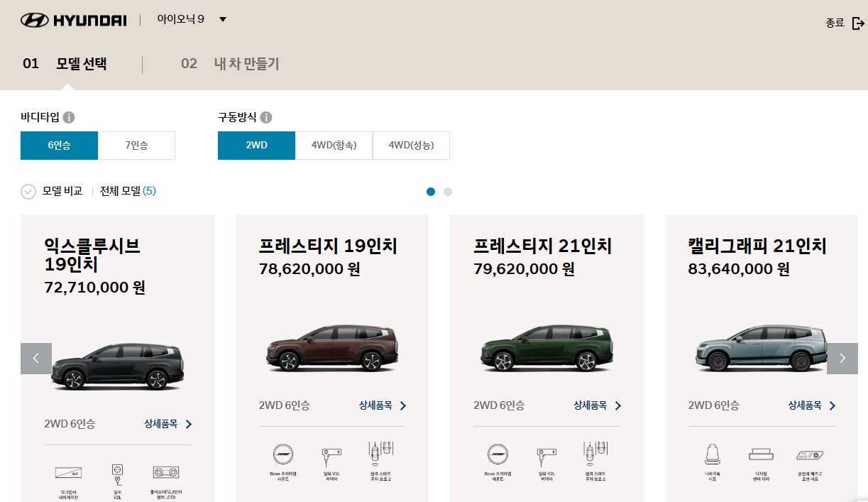This screenshot has width=868, height=502.
Task: Click the 나파가죽 시트 icon
Action: (713, 454)
